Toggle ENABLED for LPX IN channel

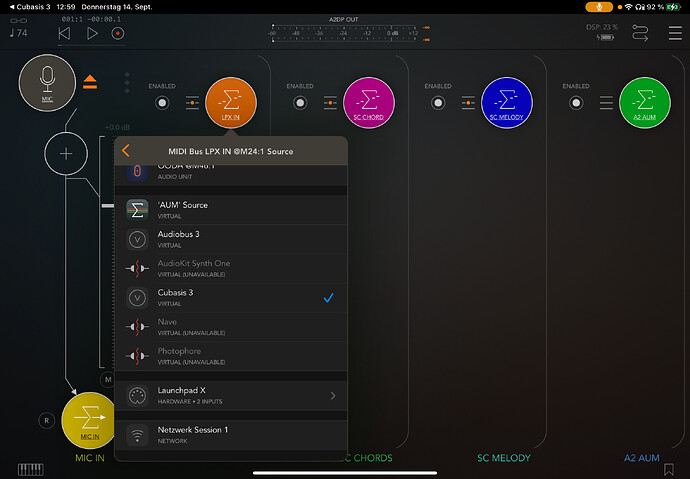(x=162, y=103)
